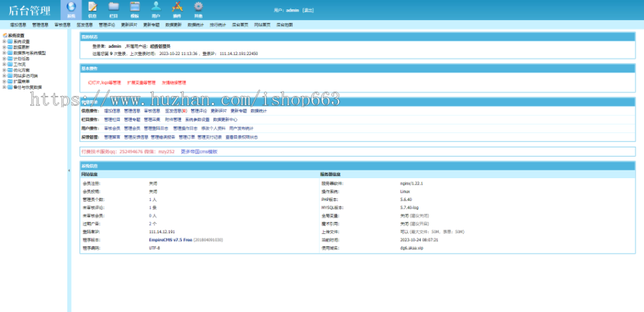The height and width of the screenshot is (312, 644).
Task: Click the 后台管理 header title
Action: [x=29, y=11]
